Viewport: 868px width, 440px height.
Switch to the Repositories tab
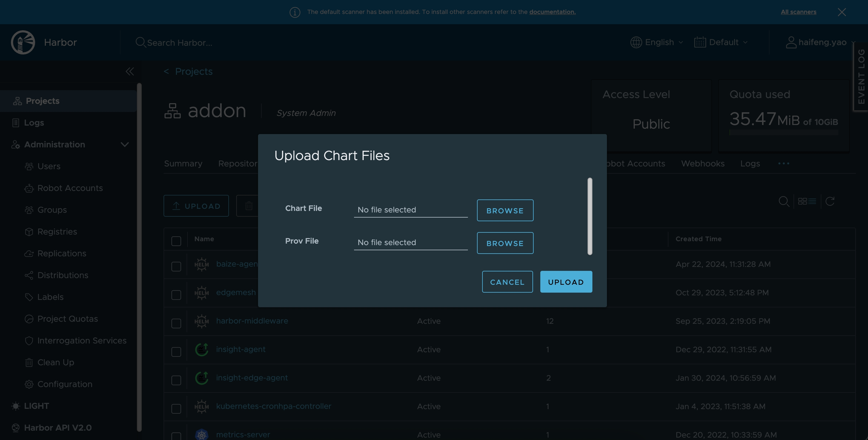pos(245,163)
